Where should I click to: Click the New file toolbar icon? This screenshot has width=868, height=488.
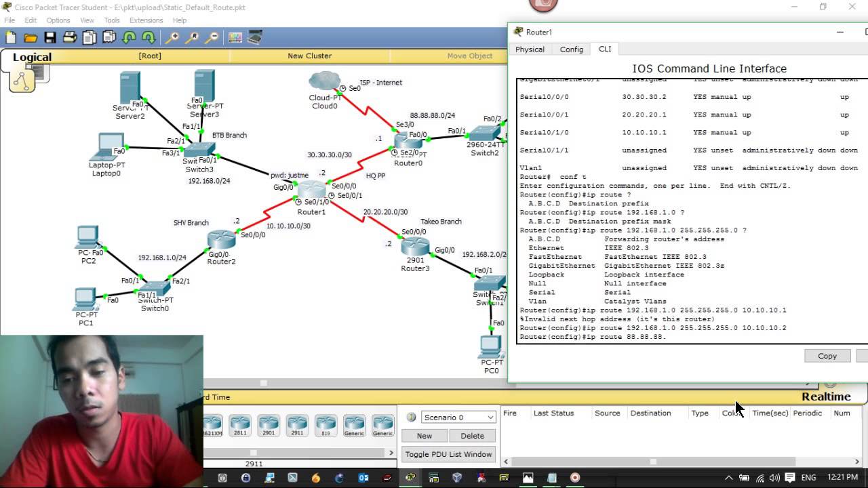11,38
